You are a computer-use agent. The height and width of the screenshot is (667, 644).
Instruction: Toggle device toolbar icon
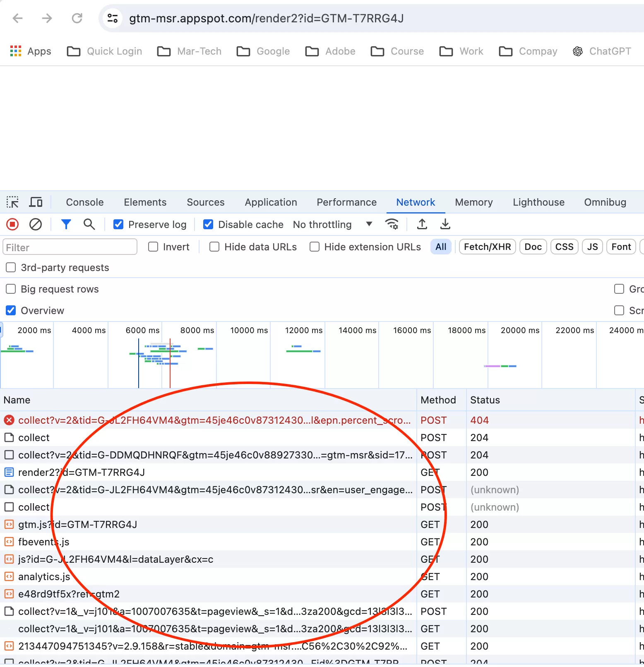tap(36, 202)
